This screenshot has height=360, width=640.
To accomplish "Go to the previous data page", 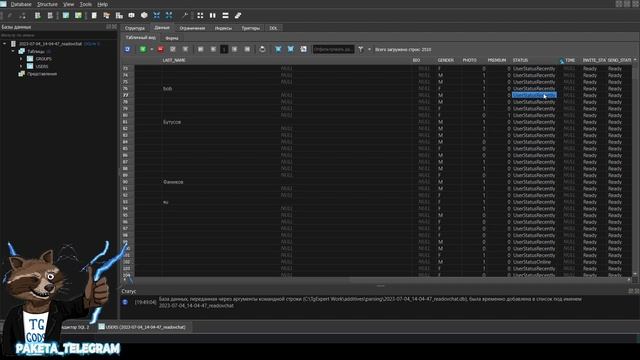I will coord(213,49).
